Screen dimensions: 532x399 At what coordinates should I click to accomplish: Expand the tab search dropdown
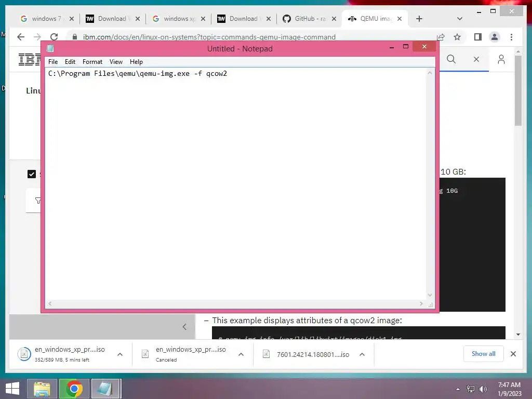(460, 19)
